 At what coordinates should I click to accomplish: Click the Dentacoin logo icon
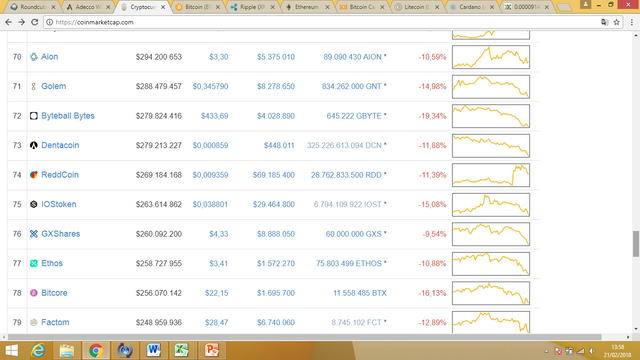coord(34,145)
